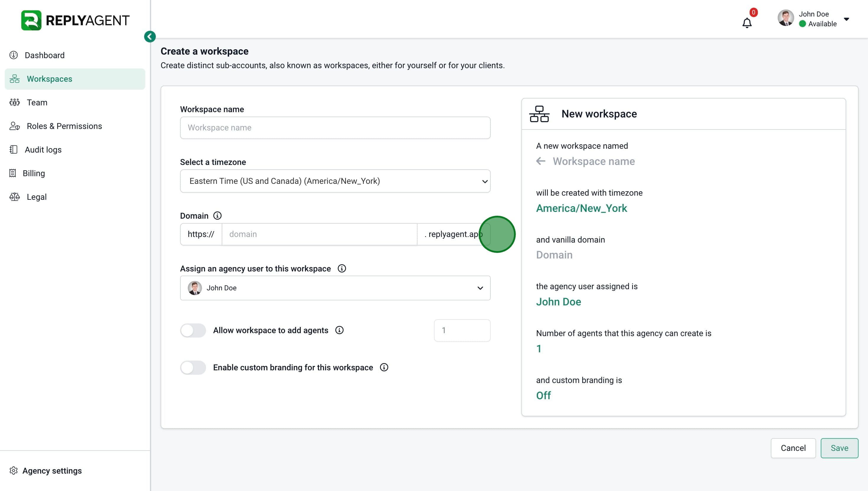Expand the agency user John Doe dropdown
The width and height of the screenshot is (868, 491).
point(335,288)
